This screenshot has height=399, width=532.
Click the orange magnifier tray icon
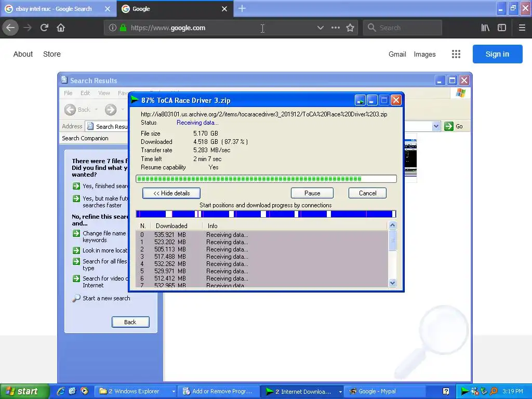pos(494,391)
